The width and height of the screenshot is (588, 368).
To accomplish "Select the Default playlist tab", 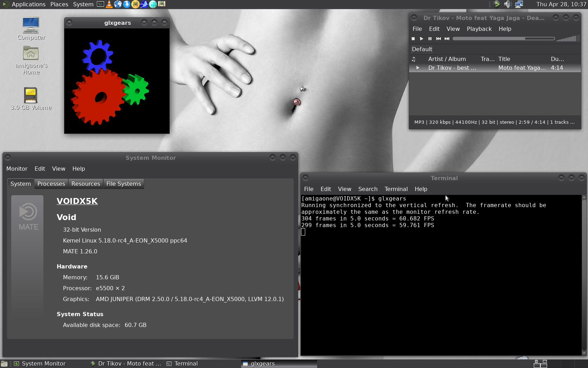I will click(422, 49).
